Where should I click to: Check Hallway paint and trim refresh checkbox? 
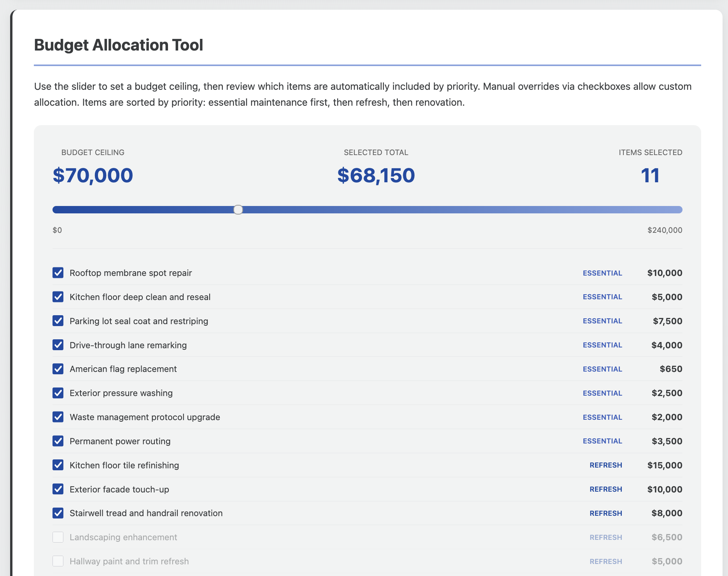[58, 561]
